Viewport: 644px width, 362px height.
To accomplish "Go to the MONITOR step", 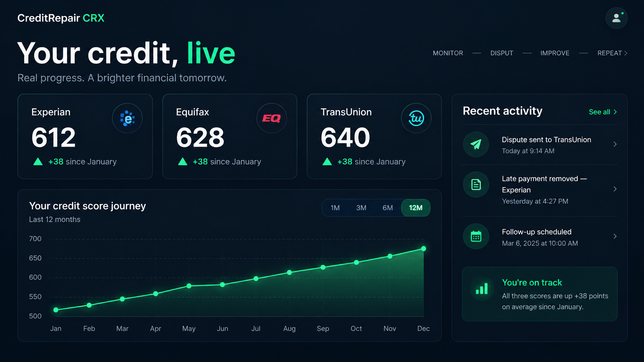I will click(x=448, y=53).
